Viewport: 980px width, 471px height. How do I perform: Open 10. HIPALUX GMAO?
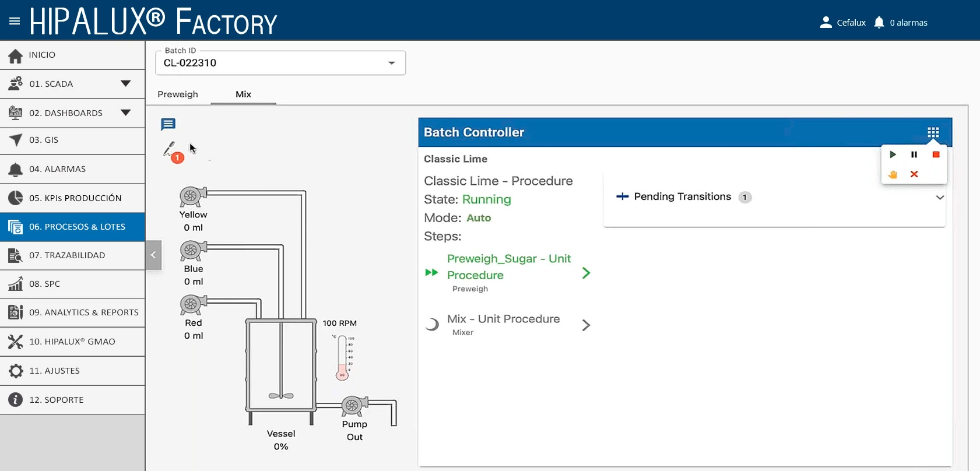(x=72, y=342)
